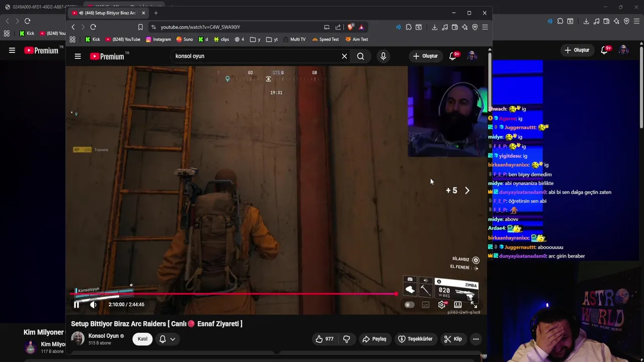Close the (446) Setup Bittiyor tab
Viewport: 644px width, 362px height.
[x=143, y=13]
